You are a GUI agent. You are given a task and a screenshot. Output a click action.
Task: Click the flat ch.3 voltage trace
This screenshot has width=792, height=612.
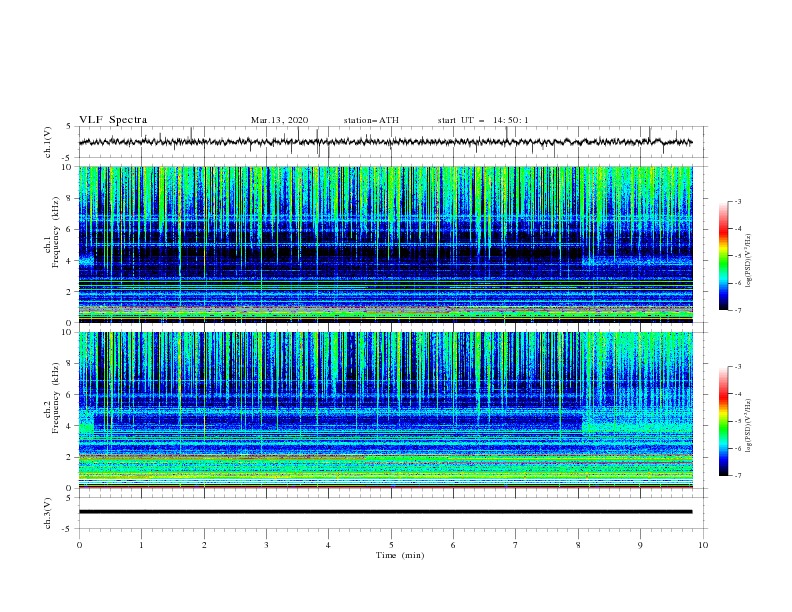pyautogui.click(x=385, y=512)
